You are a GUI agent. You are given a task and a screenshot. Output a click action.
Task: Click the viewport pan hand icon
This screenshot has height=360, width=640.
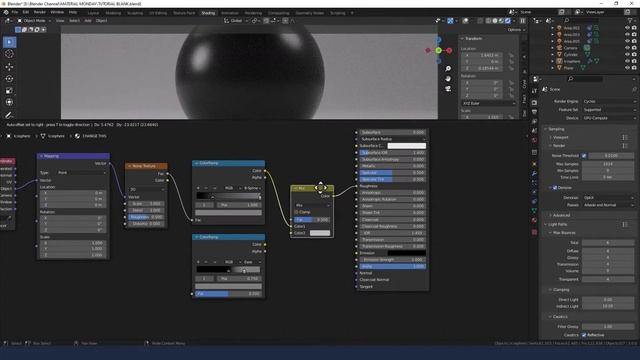click(x=448, y=78)
